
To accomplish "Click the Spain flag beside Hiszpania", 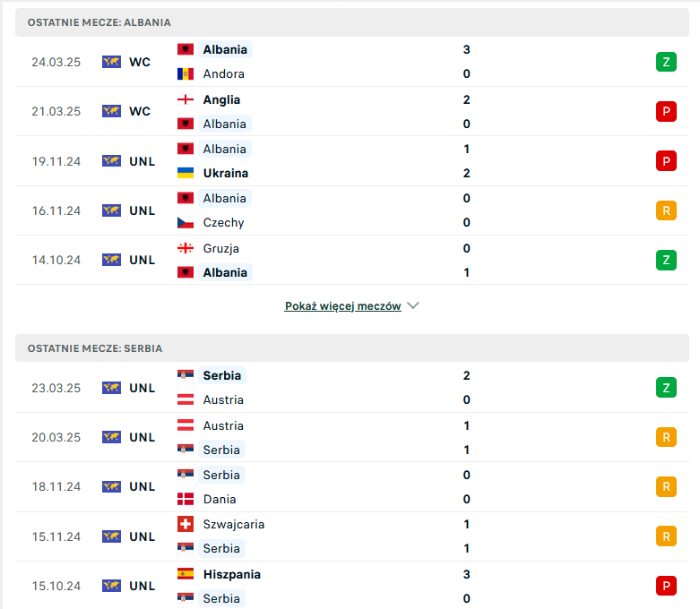I will [x=186, y=574].
